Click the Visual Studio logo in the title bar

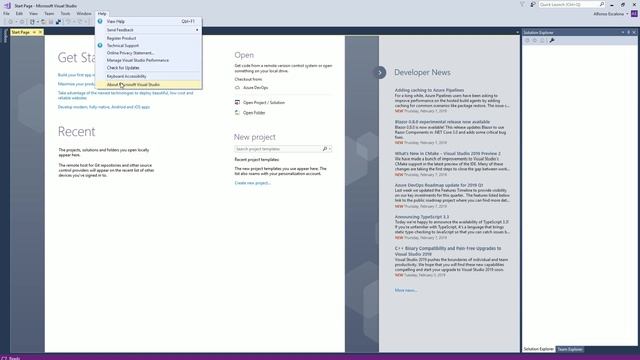pyautogui.click(x=7, y=5)
